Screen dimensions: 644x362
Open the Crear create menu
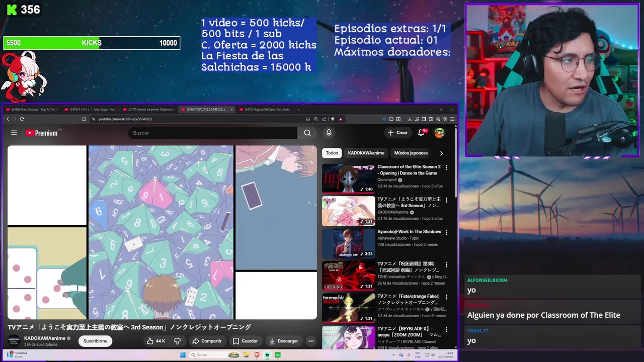(397, 133)
